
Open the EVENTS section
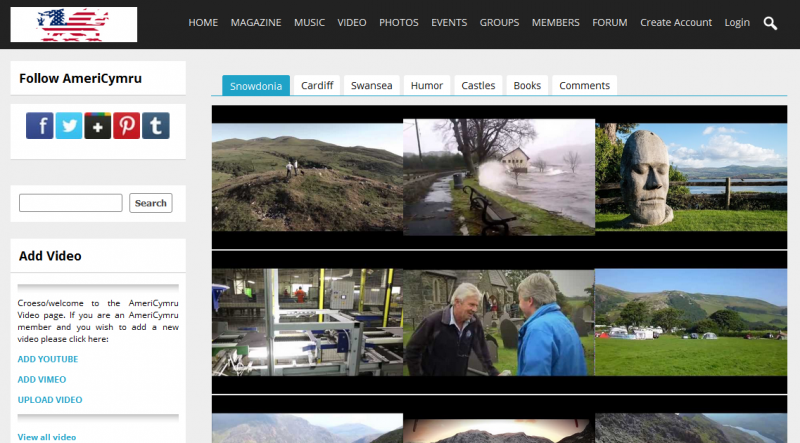click(x=449, y=22)
